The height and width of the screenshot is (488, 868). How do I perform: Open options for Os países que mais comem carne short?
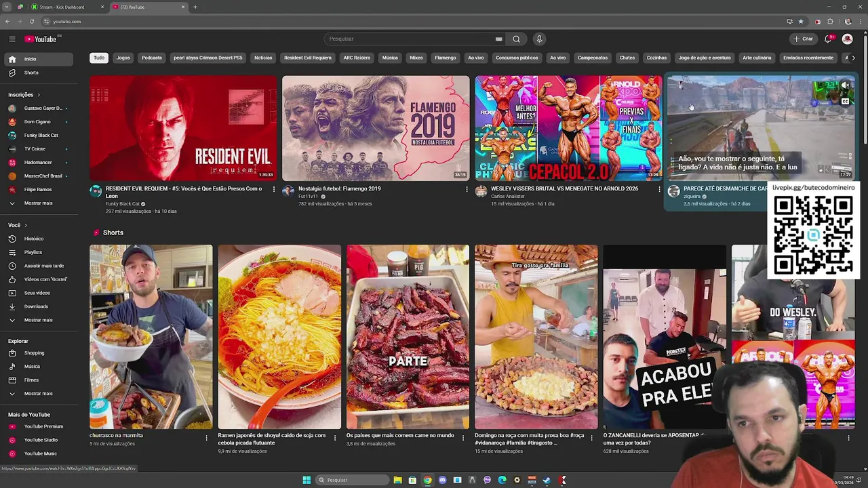463,438
